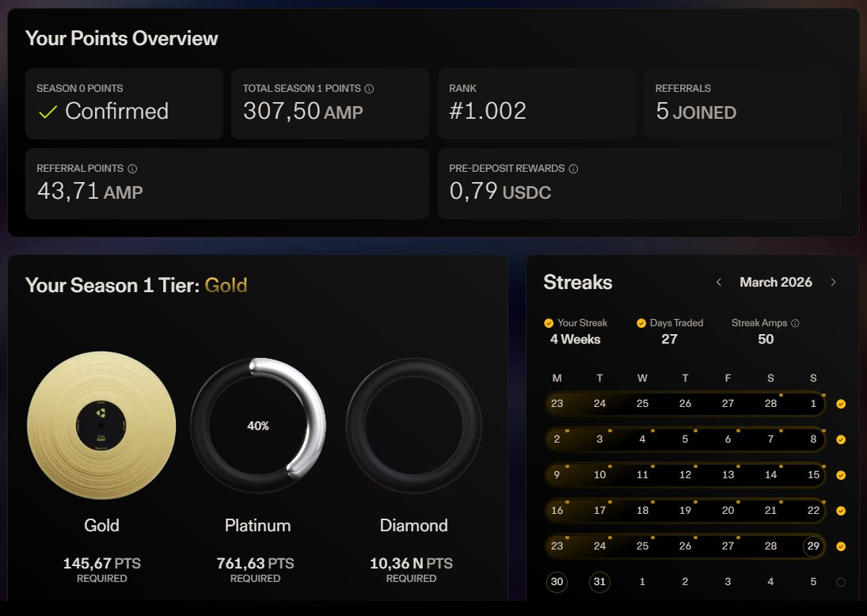Click the info icon next to Streak Amps
The image size is (867, 616).
coord(795,323)
